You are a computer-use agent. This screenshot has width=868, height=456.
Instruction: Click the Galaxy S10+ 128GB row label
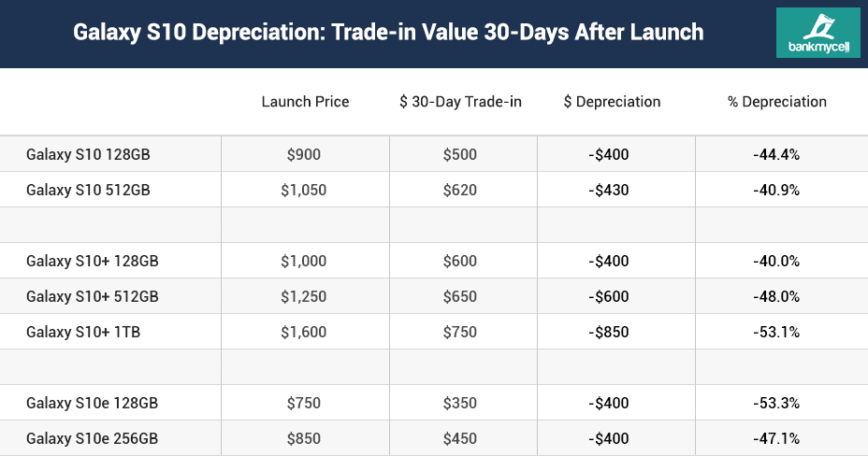pos(93,261)
